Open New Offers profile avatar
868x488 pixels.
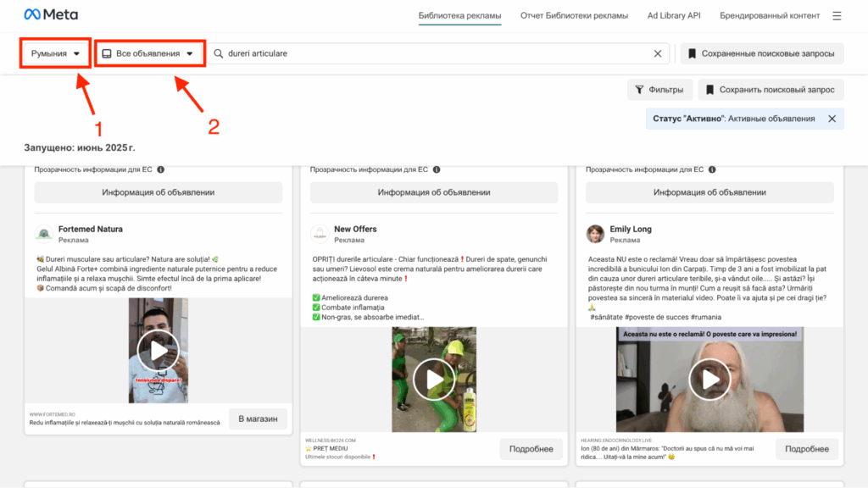pyautogui.click(x=320, y=234)
